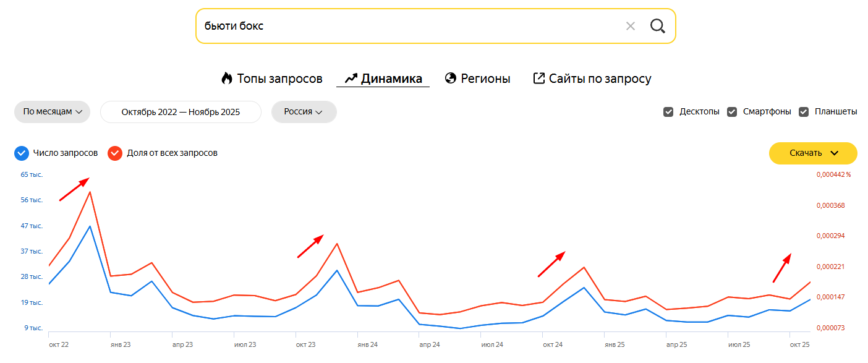The image size is (868, 363).
Task: Click the magnifying glass search icon
Action: [657, 26]
